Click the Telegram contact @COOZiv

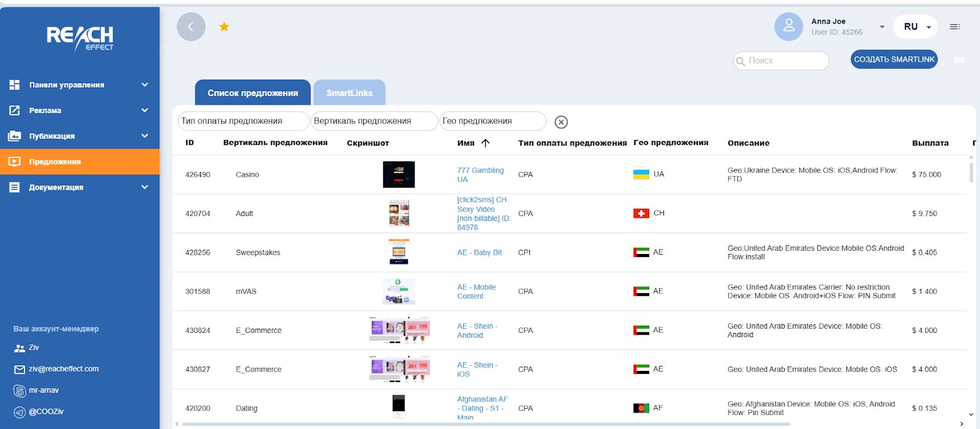[46, 412]
